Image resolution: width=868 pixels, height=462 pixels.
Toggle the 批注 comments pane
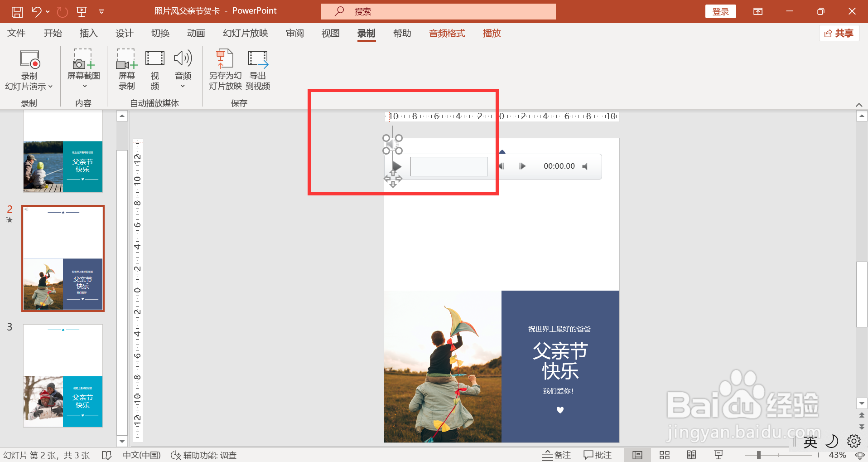598,455
